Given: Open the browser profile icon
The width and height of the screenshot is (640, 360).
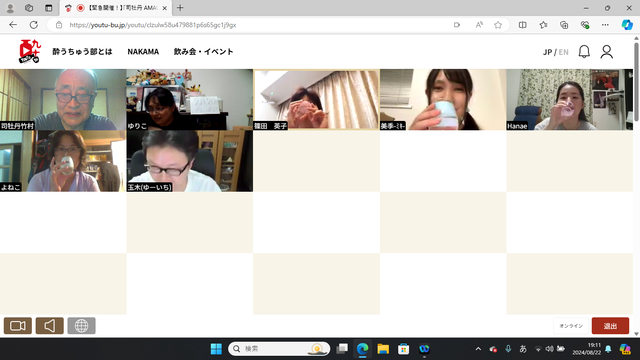Looking at the screenshot, I should coord(10,8).
